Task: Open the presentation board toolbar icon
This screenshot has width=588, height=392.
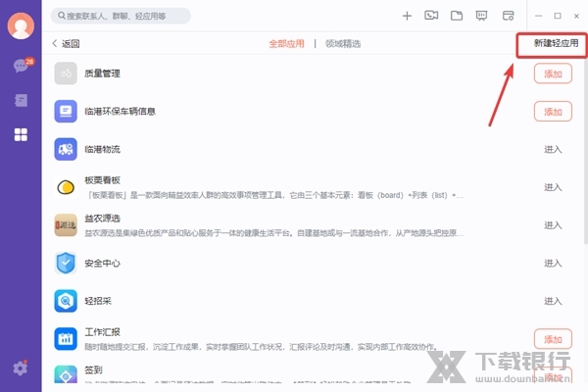Action: pos(481,16)
